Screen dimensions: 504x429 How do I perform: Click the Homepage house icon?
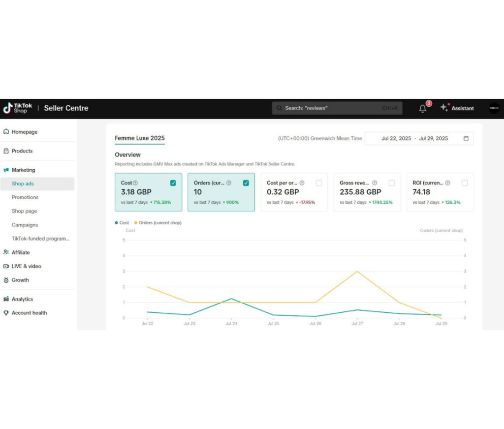(6, 132)
